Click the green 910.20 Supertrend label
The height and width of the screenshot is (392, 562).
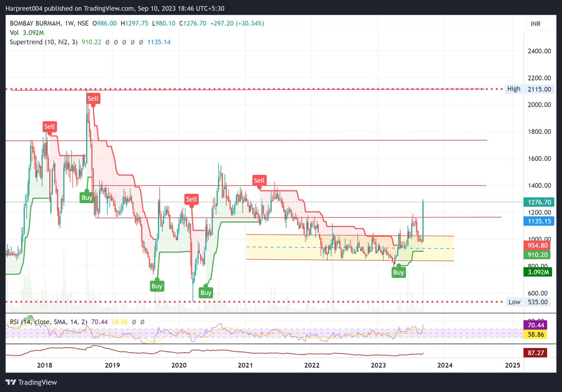click(x=538, y=254)
